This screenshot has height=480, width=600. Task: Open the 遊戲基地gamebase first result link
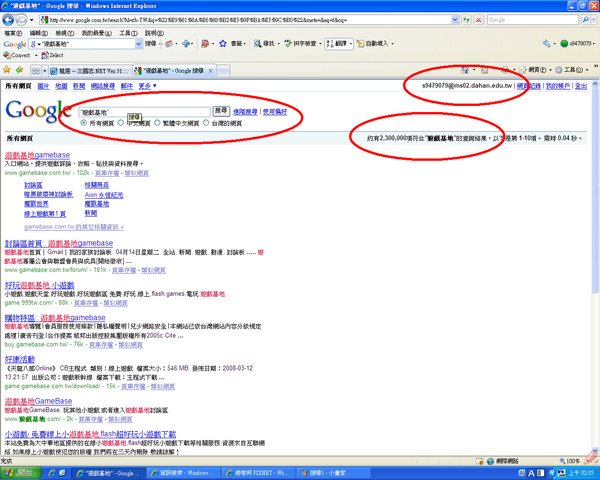[38, 155]
